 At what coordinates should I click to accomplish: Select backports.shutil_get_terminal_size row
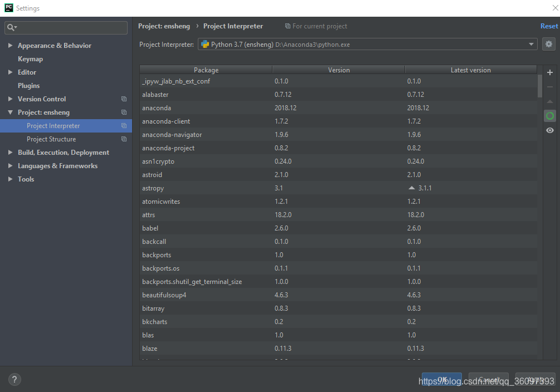pos(338,282)
